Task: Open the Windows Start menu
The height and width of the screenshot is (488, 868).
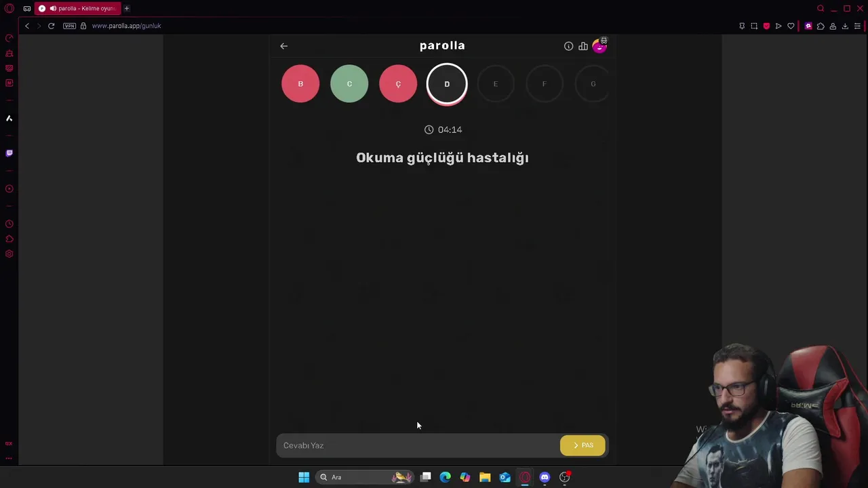Action: pos(304,477)
